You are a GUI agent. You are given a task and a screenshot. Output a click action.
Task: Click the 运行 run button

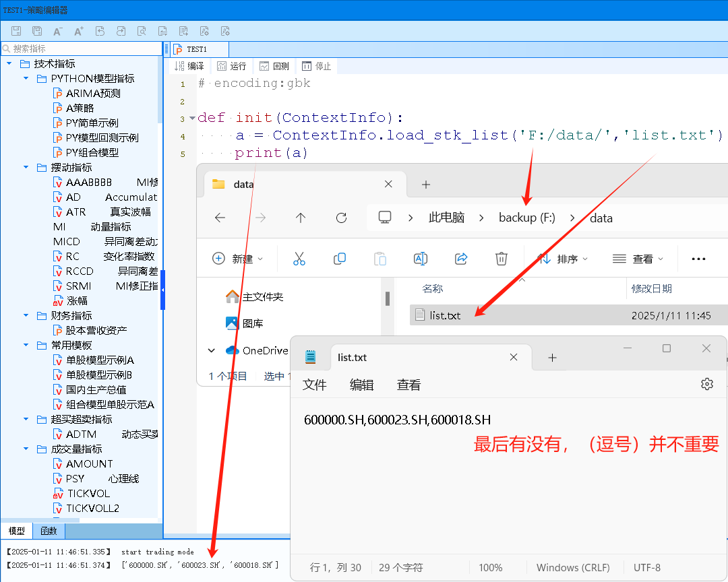pyautogui.click(x=232, y=67)
